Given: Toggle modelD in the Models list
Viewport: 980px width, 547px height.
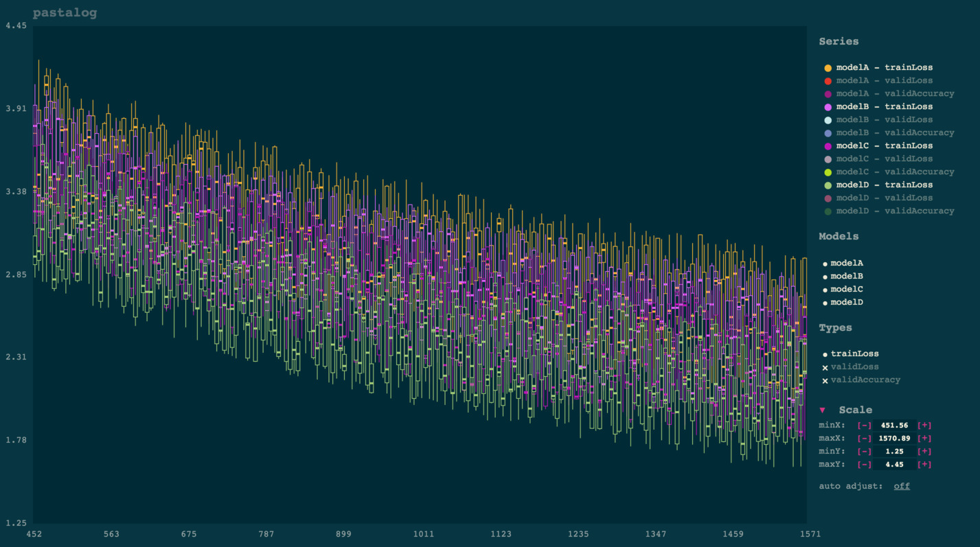Looking at the screenshot, I should pyautogui.click(x=847, y=302).
